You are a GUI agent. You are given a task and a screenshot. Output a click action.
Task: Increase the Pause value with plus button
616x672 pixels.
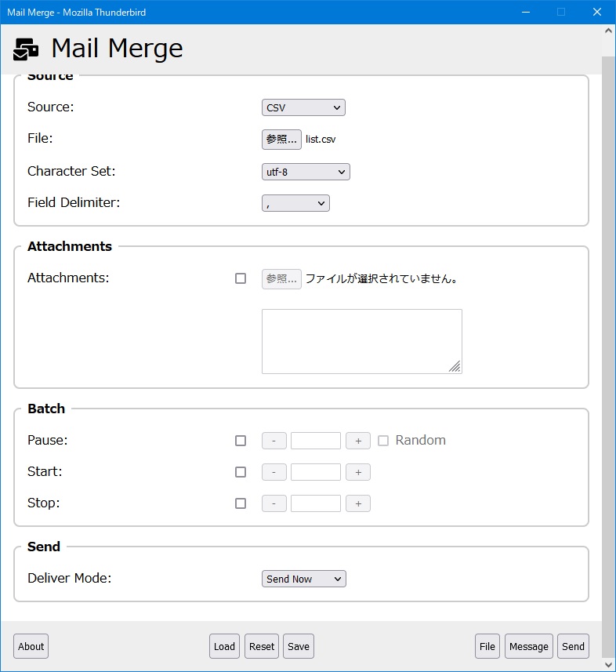coord(358,441)
